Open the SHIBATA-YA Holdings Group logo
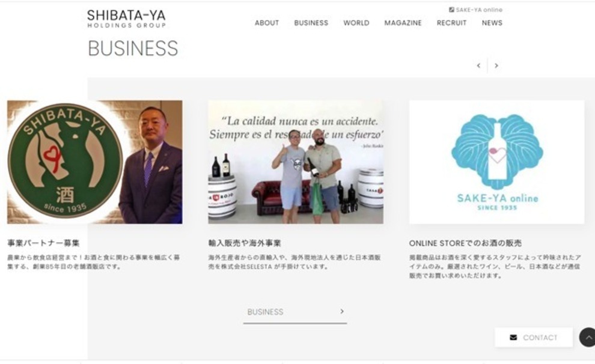Screen dimensions: 595x364 click(x=126, y=19)
